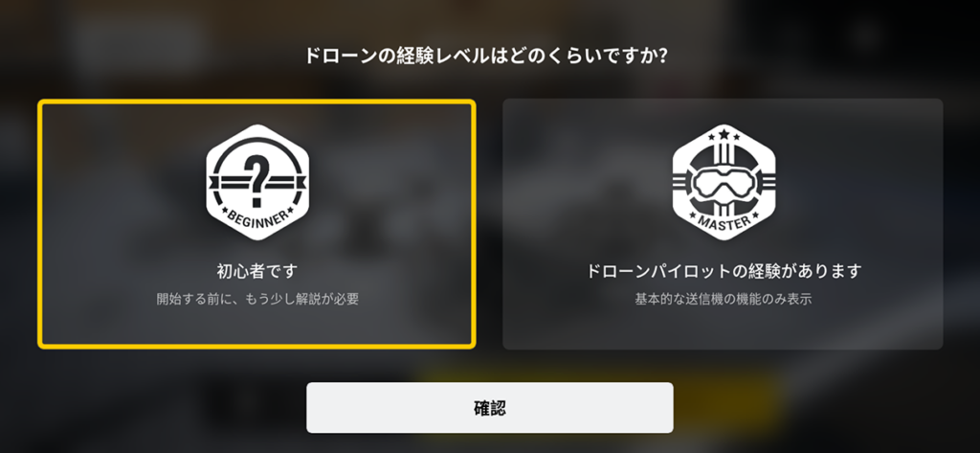
Task: Click the 初心者です title label
Action: click(x=256, y=271)
